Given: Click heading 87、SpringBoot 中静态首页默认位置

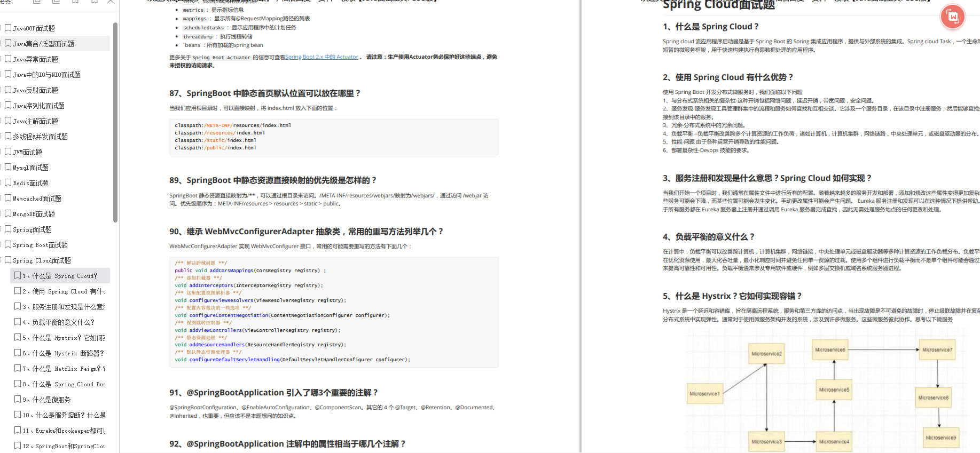Looking at the screenshot, I should [x=265, y=93].
